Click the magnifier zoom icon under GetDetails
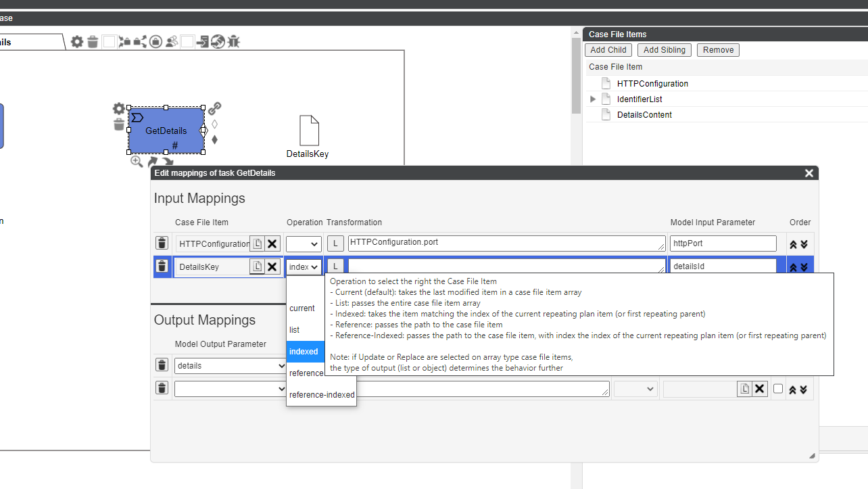This screenshot has height=489, width=868. [x=137, y=162]
